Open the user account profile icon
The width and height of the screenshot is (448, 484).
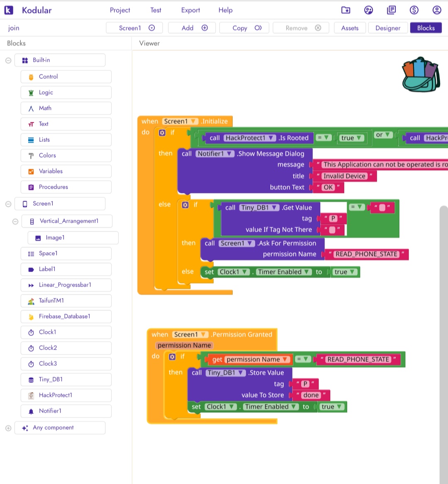click(437, 10)
